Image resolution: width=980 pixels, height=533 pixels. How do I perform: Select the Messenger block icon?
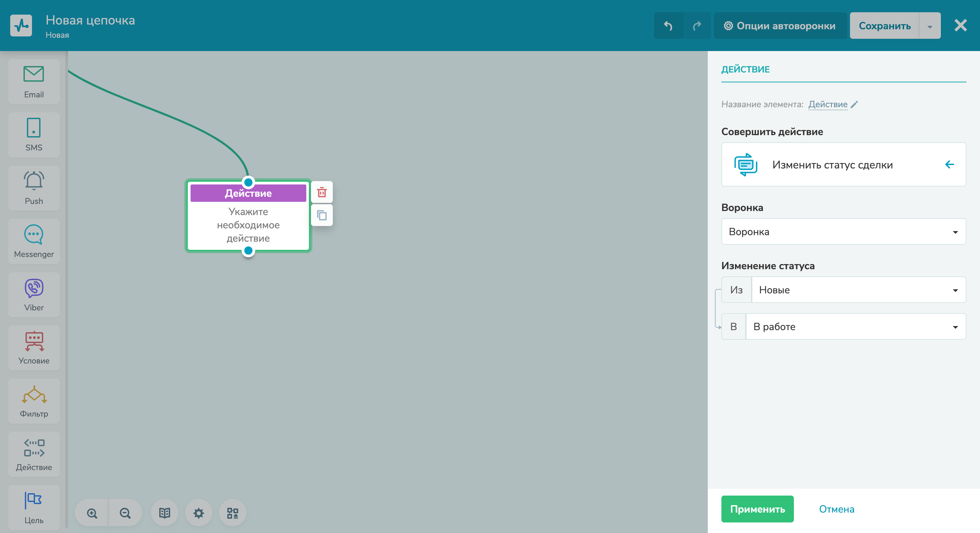[33, 241]
